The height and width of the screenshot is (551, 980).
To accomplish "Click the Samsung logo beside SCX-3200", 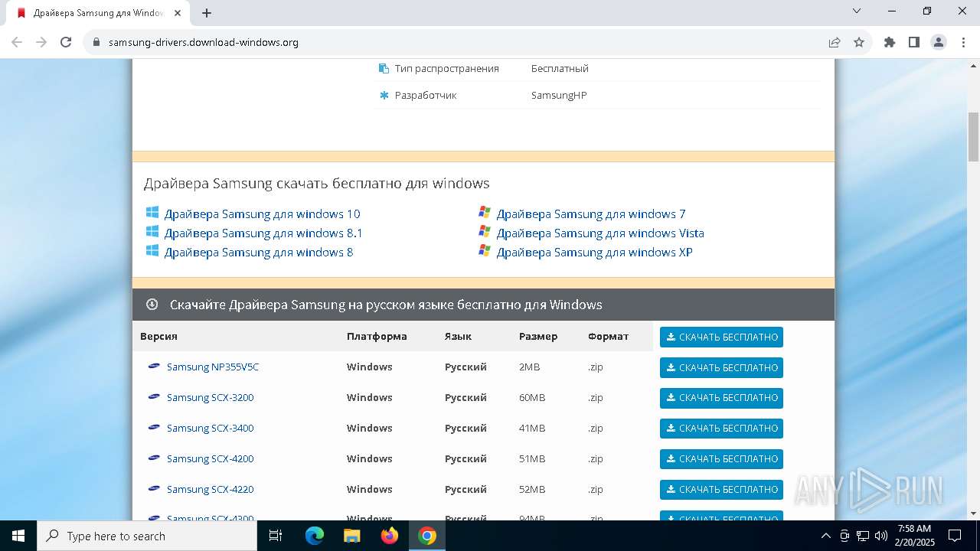I will click(154, 396).
